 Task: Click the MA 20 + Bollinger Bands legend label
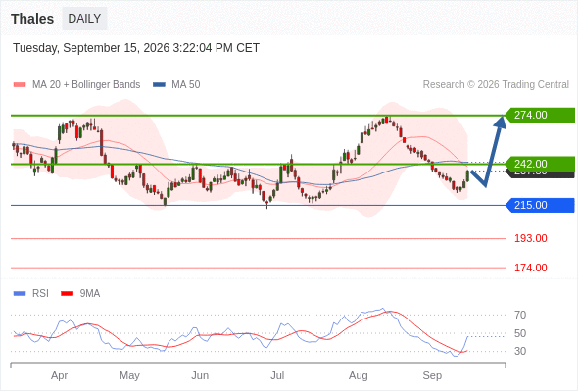(86, 85)
